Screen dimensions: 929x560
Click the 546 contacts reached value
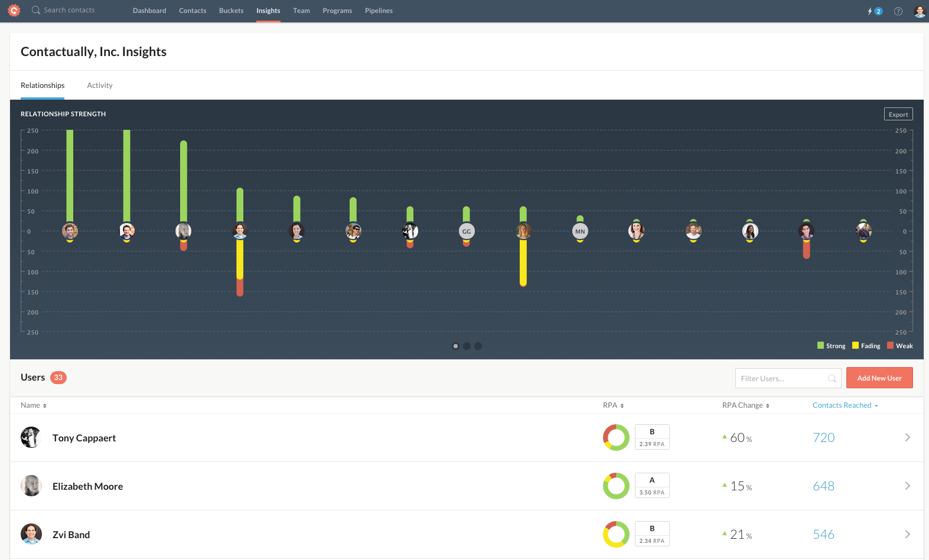824,535
